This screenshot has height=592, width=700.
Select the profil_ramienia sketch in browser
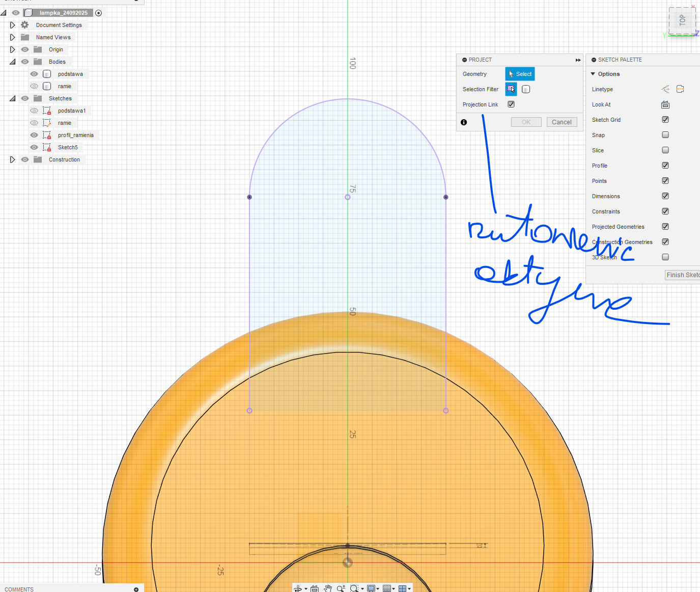pos(75,135)
